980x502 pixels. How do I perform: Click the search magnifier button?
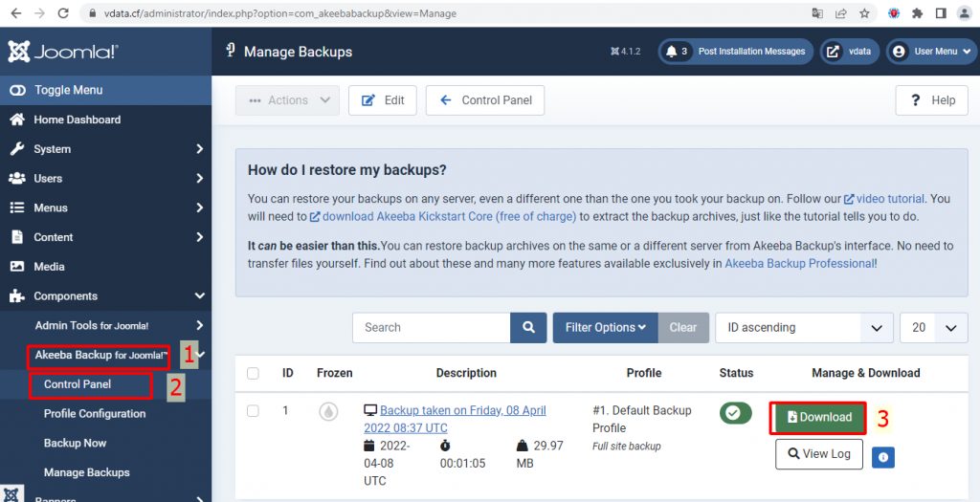528,327
